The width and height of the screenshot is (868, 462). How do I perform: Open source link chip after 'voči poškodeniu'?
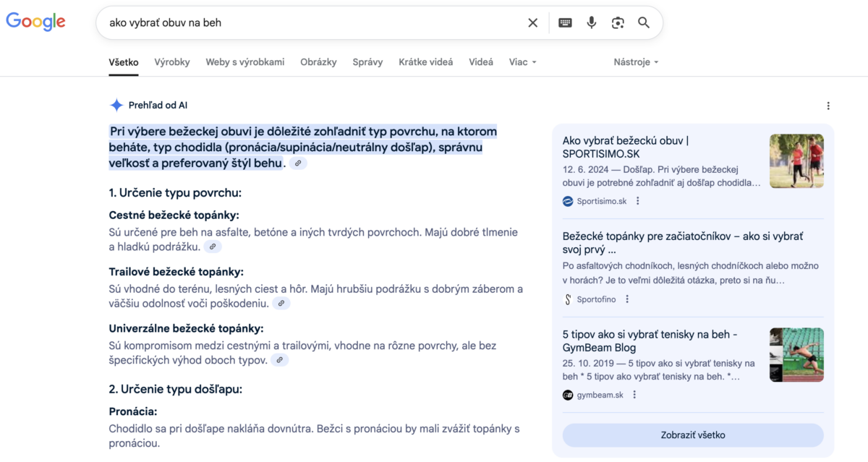[281, 304]
